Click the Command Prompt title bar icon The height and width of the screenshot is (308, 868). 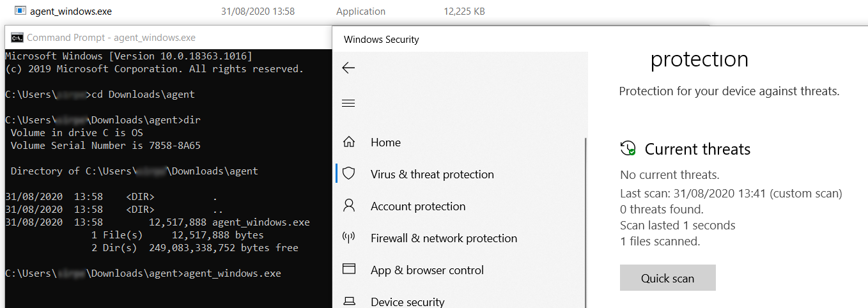coord(17,38)
